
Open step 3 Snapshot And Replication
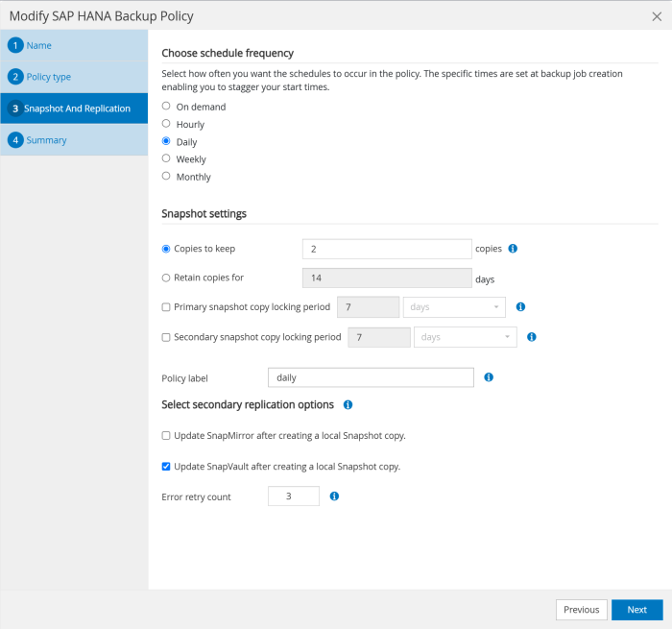74,109
